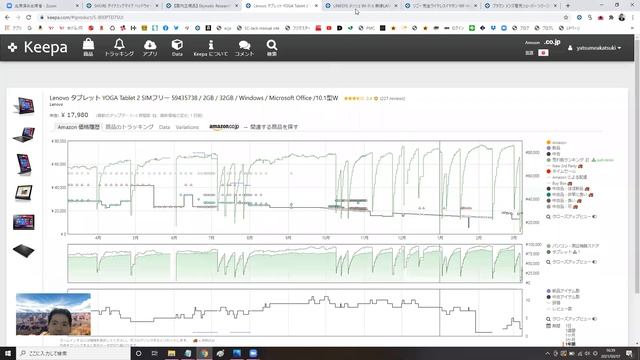640x360 pixels.
Task: Click the browser back arrow
Action: [x=7, y=18]
